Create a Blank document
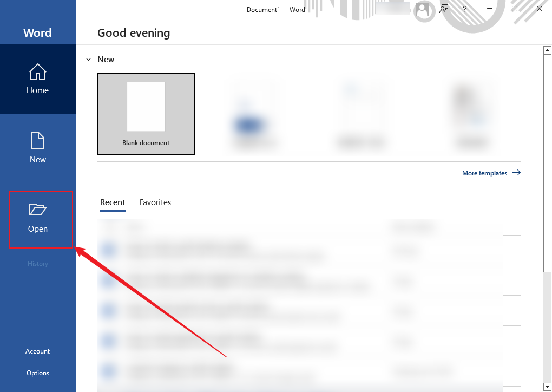Viewport: 552px width, 392px height. point(146,114)
